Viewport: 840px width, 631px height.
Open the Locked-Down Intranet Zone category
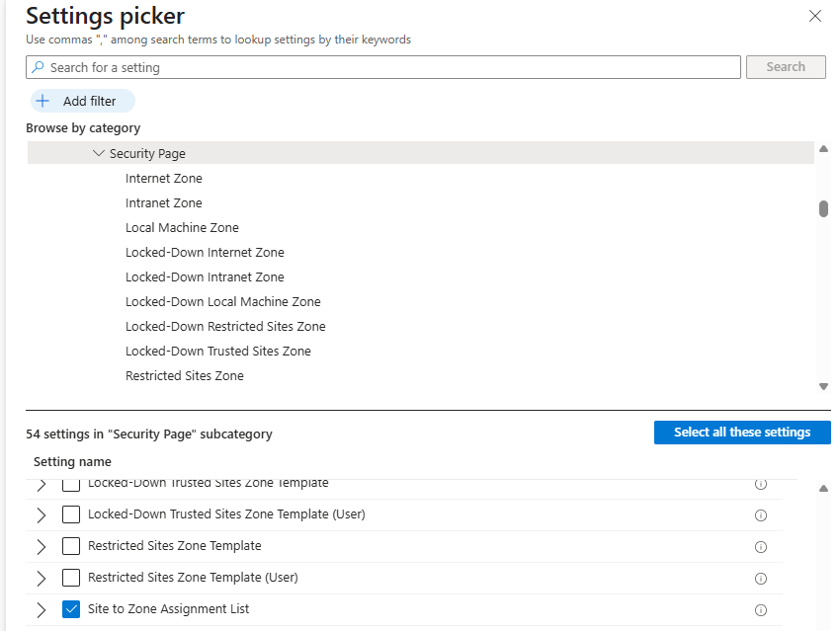[205, 277]
